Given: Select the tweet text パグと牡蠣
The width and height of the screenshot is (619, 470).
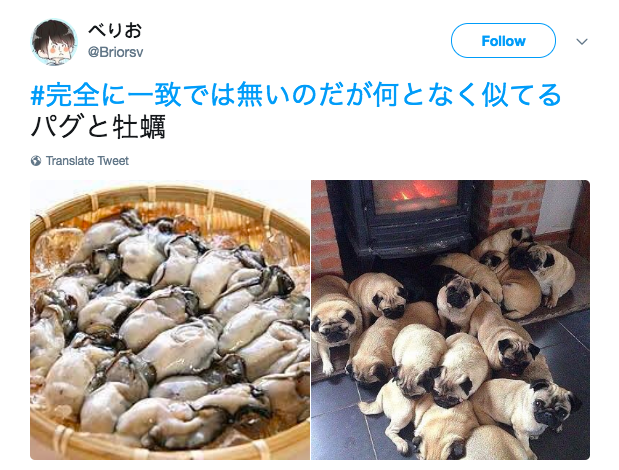Looking at the screenshot, I should point(98,126).
